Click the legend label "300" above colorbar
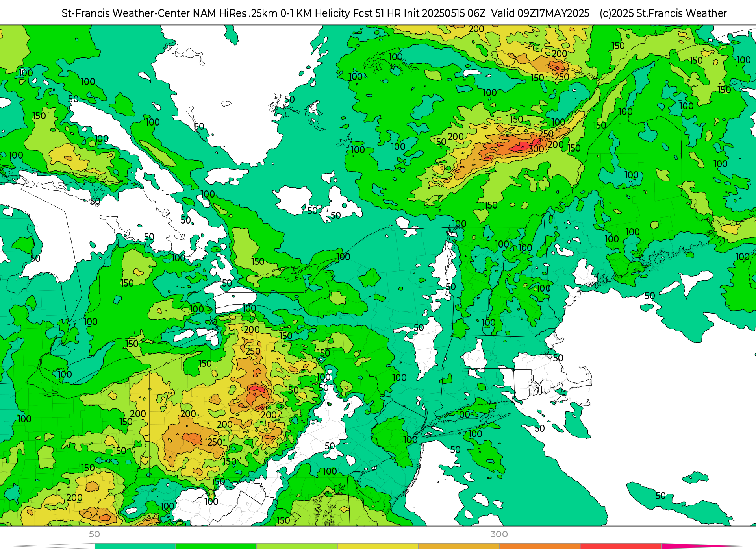Viewport: 756px width, 551px height. pyautogui.click(x=499, y=534)
